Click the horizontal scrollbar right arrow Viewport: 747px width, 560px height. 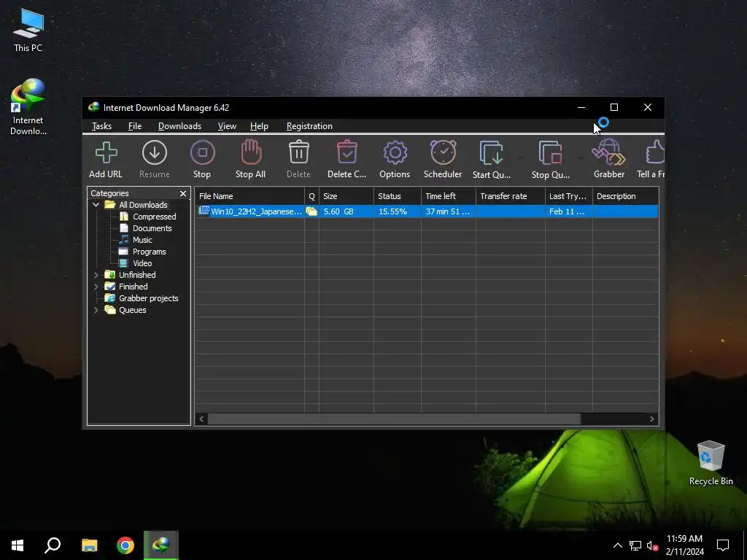coord(651,419)
